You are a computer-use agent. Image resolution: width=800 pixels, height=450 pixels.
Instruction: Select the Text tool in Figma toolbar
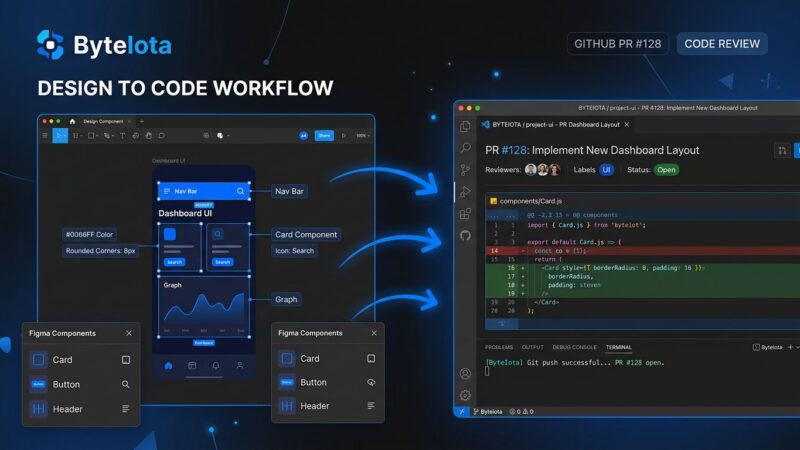tap(122, 136)
